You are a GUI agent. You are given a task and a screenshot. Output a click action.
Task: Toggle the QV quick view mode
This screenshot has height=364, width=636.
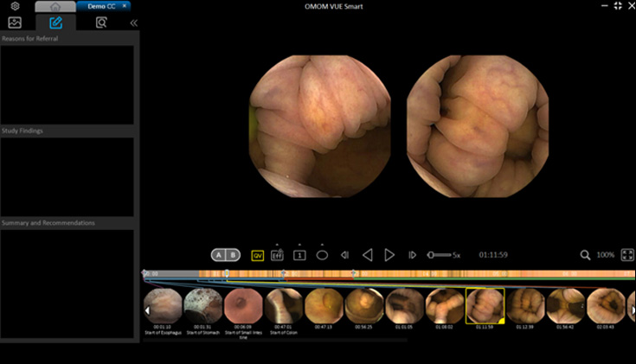tap(257, 255)
